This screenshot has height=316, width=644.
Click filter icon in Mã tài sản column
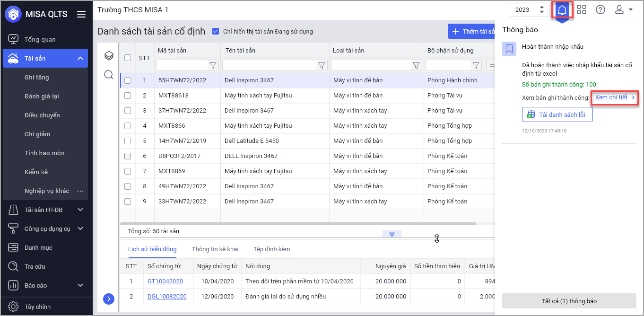point(213,65)
